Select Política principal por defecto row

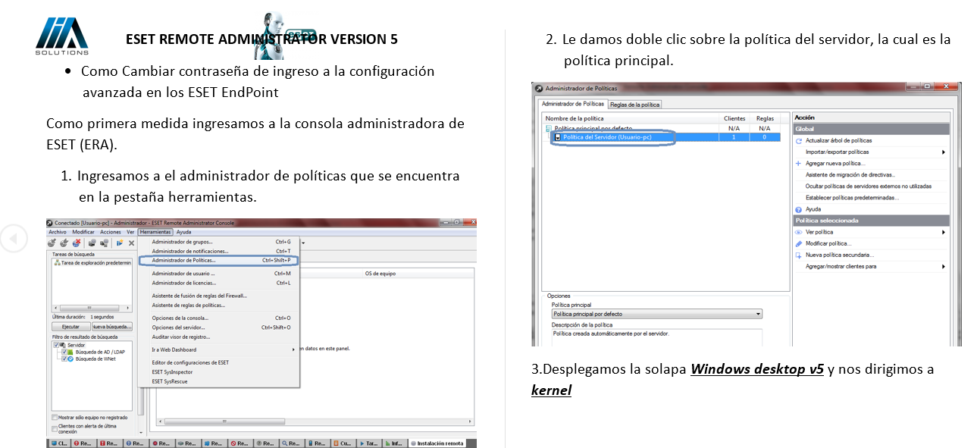662,128
